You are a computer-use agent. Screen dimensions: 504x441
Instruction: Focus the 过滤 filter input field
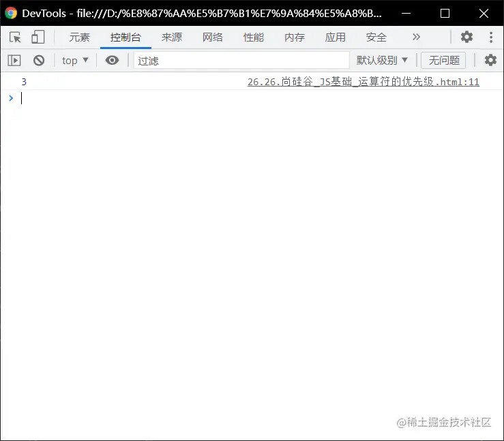click(241, 61)
